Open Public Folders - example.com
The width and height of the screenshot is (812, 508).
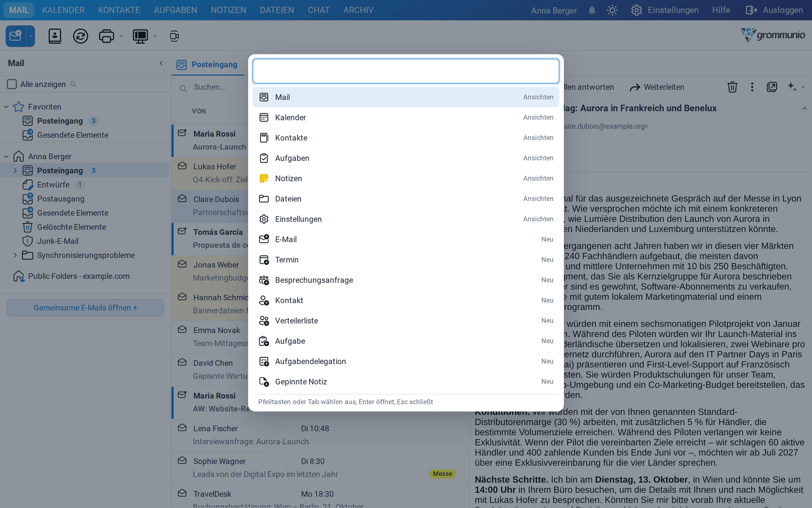(x=78, y=276)
